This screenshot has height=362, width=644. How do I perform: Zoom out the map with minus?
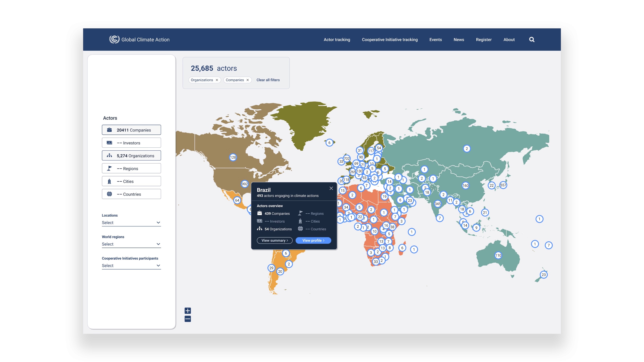(x=188, y=319)
